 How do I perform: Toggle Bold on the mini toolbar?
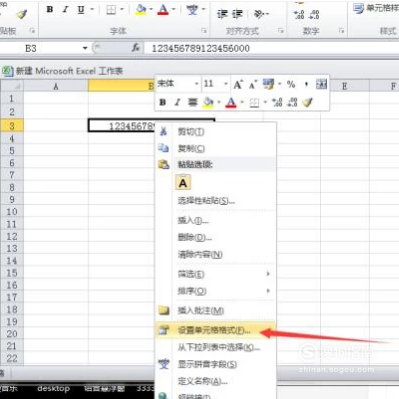click(x=162, y=102)
